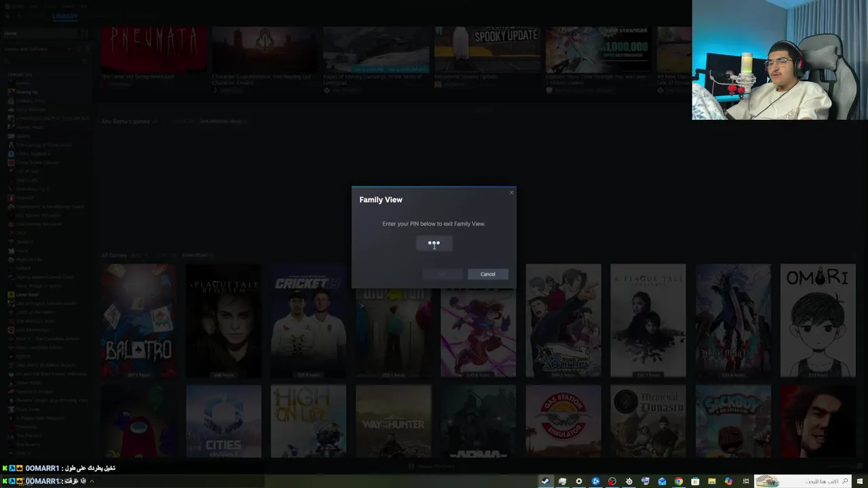Click the PIN entry field in Family View
Image resolution: width=868 pixels, height=488 pixels.
[x=434, y=243]
